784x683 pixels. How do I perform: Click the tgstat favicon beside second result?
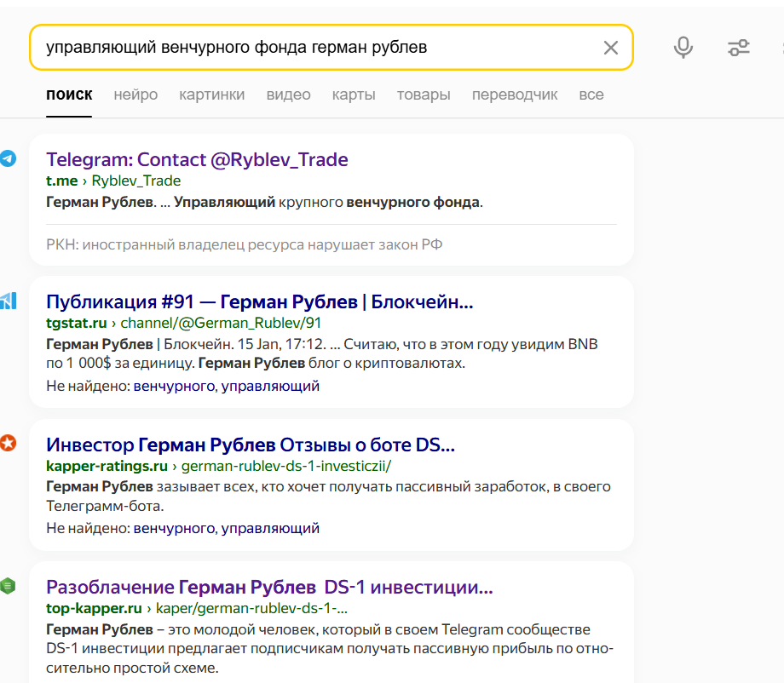point(8,301)
